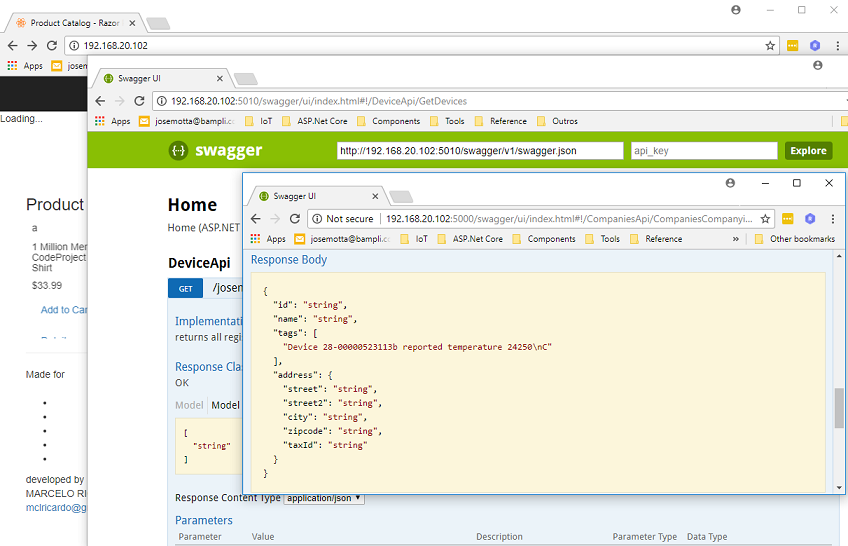Click Forward arrow in Product Catalog window

[x=32, y=45]
